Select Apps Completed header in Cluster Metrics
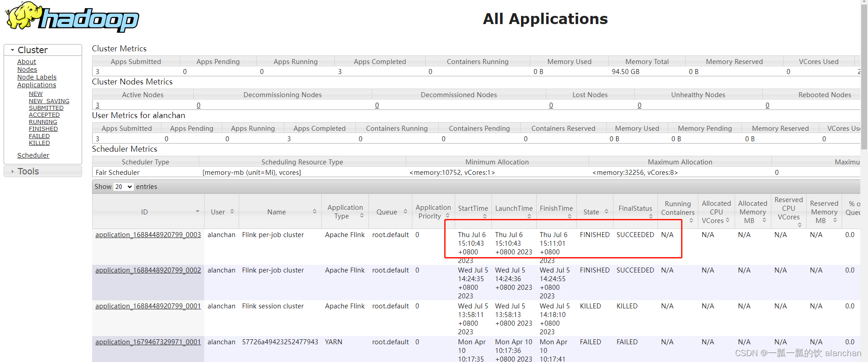Image resolution: width=868 pixels, height=362 pixels. click(380, 62)
